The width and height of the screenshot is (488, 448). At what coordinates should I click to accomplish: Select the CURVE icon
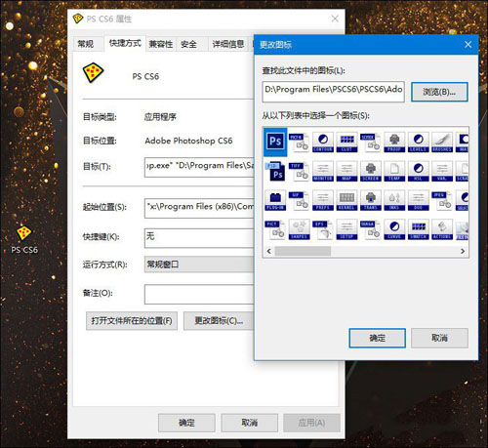394,229
